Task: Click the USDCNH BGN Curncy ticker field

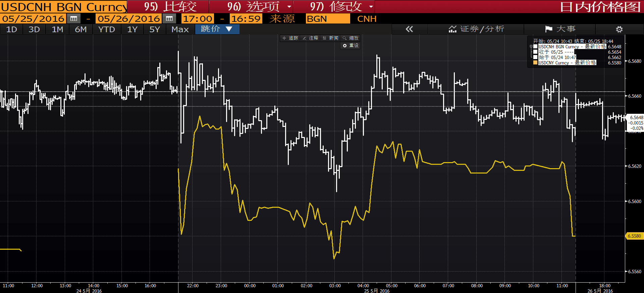Action: (x=64, y=7)
